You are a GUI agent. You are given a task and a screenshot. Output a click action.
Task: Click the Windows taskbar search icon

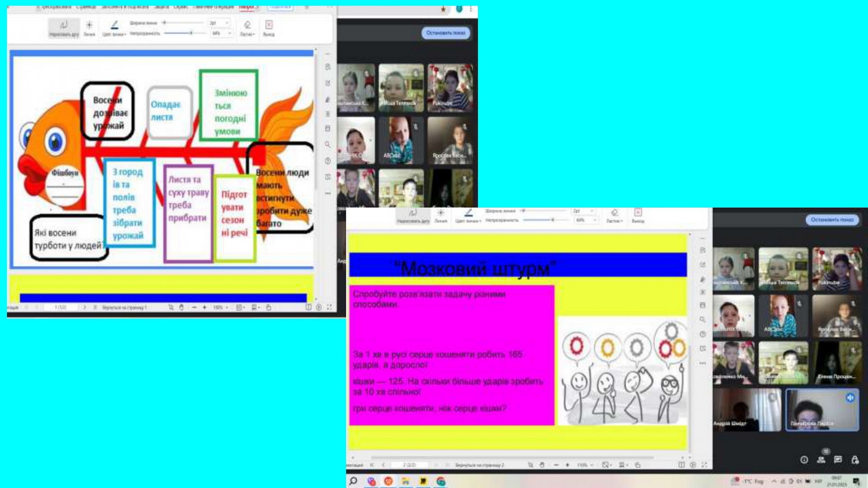click(x=353, y=481)
